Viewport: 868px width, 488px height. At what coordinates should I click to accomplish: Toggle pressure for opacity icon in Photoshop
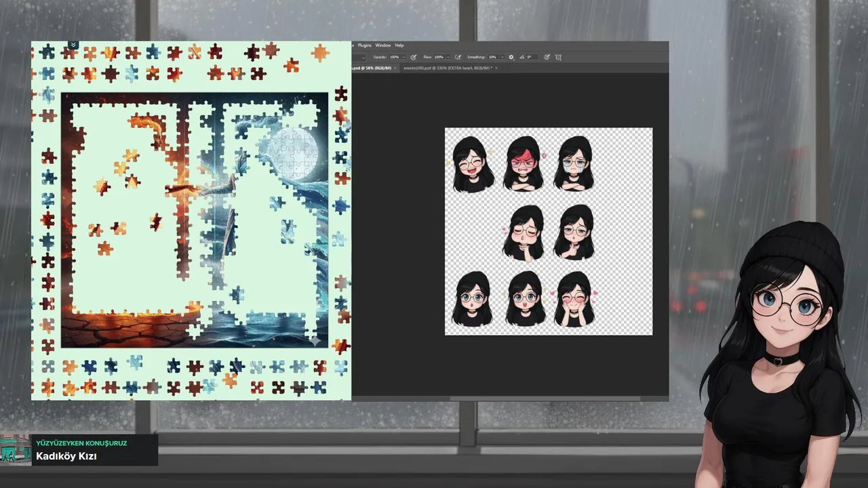coord(413,57)
